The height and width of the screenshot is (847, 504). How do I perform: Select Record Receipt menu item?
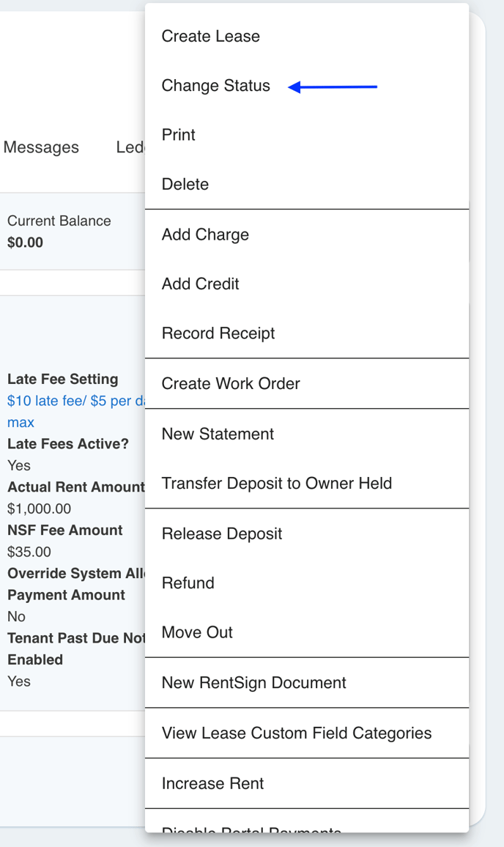(218, 333)
